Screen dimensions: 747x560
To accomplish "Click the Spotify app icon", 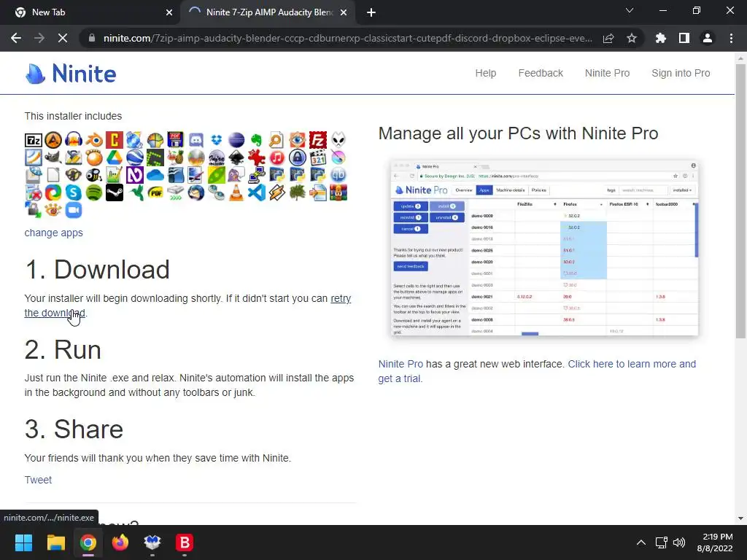I will 94,192.
